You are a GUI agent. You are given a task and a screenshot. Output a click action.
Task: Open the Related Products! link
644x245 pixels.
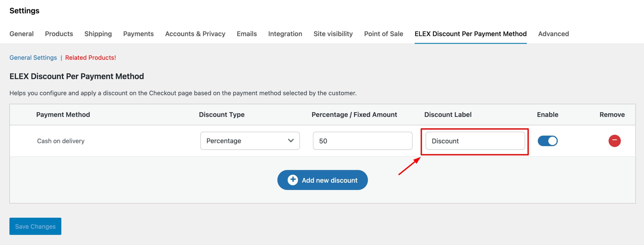(x=91, y=57)
